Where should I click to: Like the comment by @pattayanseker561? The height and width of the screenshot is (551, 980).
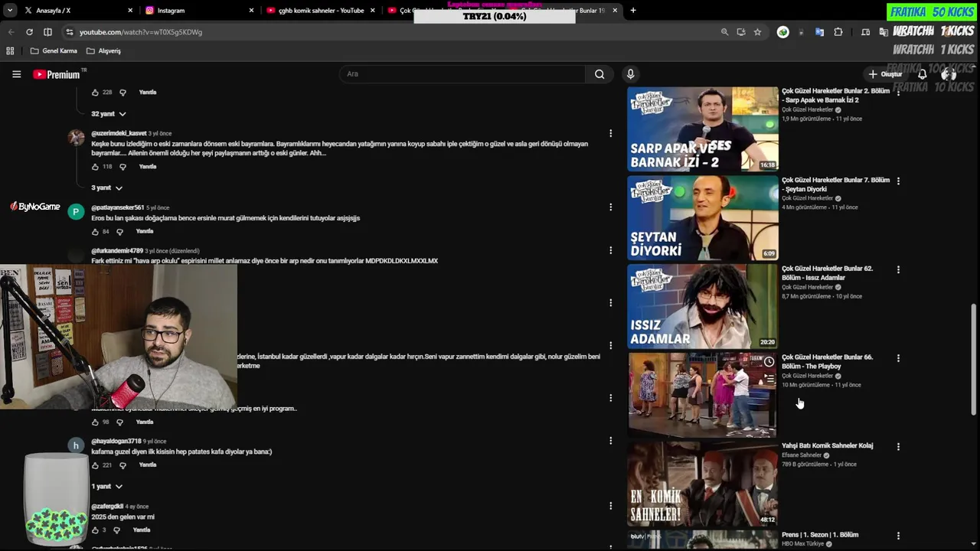(95, 232)
